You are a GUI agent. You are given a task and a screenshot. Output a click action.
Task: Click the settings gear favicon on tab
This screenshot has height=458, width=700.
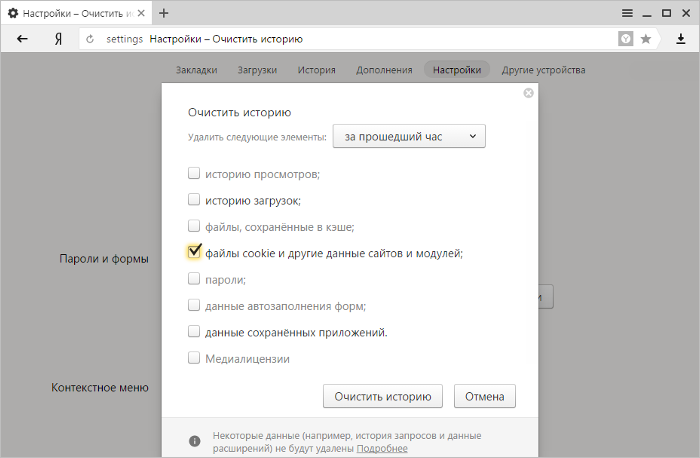(x=13, y=13)
